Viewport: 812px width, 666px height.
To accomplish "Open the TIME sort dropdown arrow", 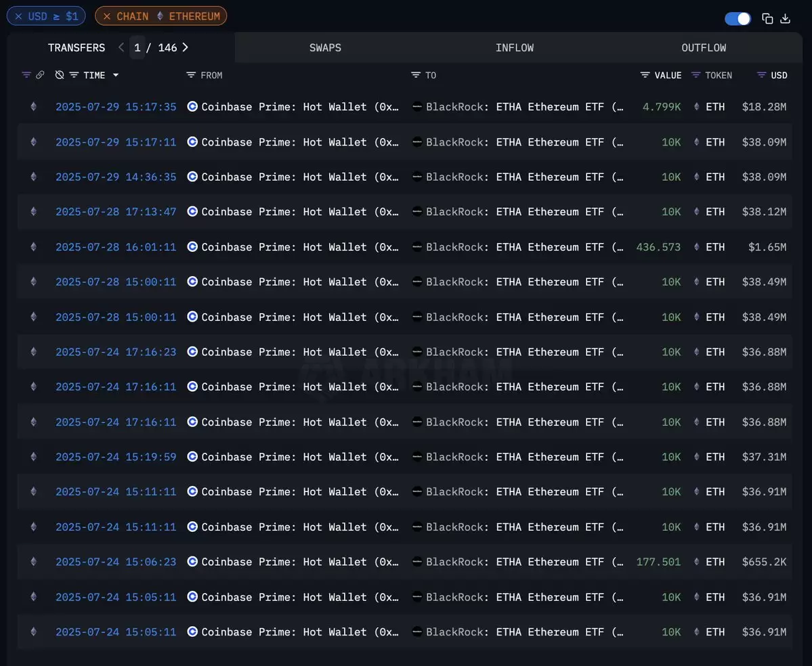I will [116, 75].
